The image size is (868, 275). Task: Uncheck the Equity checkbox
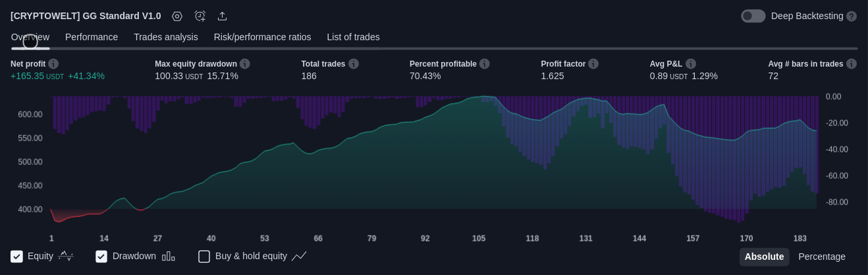point(17,257)
